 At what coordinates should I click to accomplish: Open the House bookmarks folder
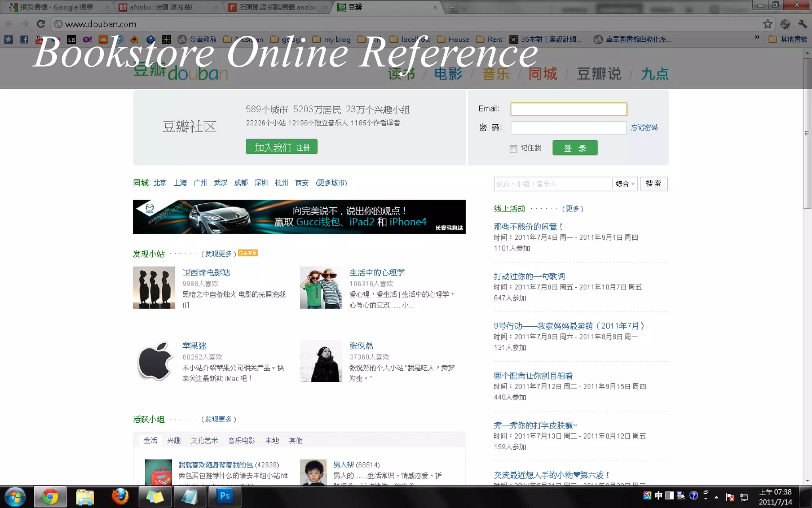click(x=453, y=39)
